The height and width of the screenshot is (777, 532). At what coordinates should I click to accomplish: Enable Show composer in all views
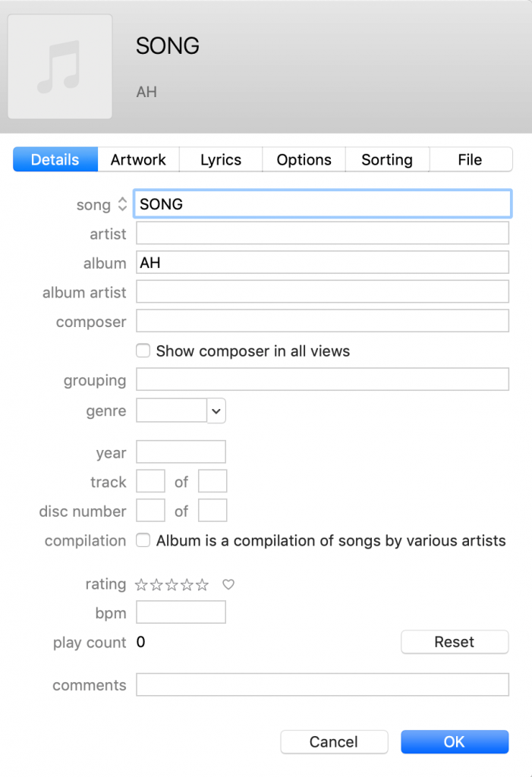tap(143, 351)
